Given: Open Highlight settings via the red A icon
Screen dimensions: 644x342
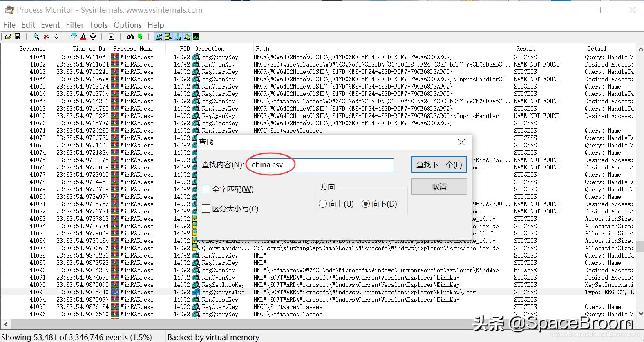Looking at the screenshot, I should tap(83, 37).
